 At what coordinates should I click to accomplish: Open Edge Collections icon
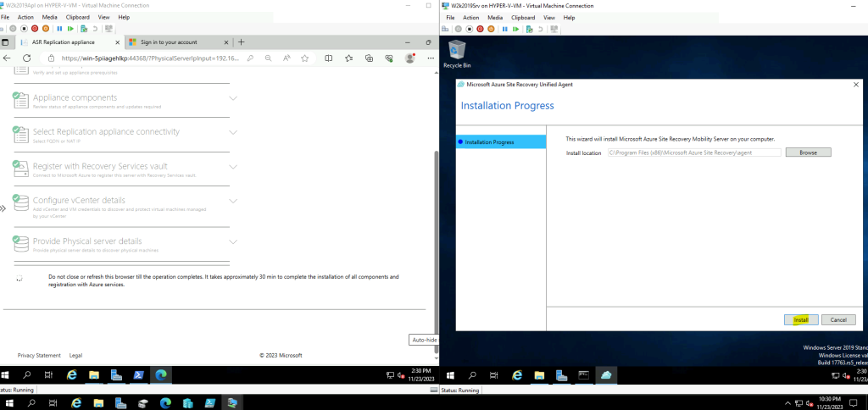click(370, 58)
